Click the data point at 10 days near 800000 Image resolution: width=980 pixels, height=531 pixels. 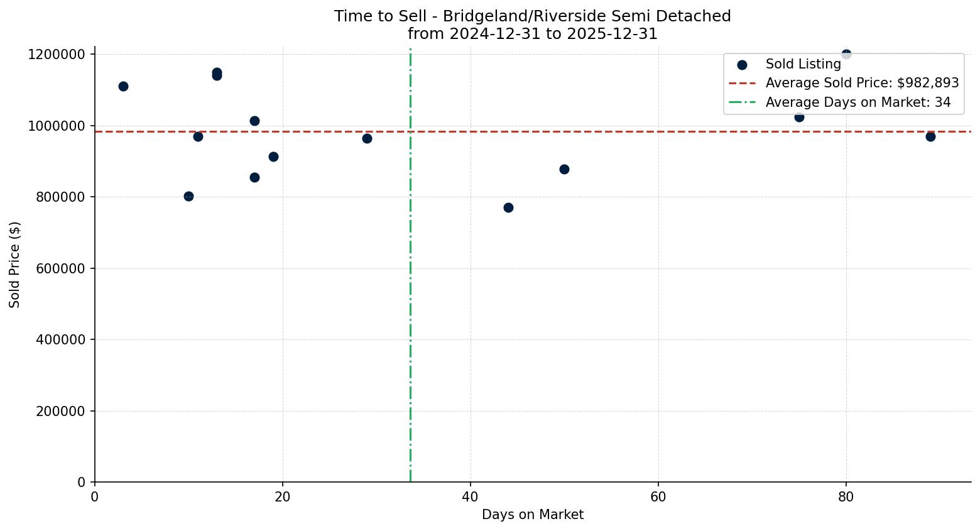point(188,196)
